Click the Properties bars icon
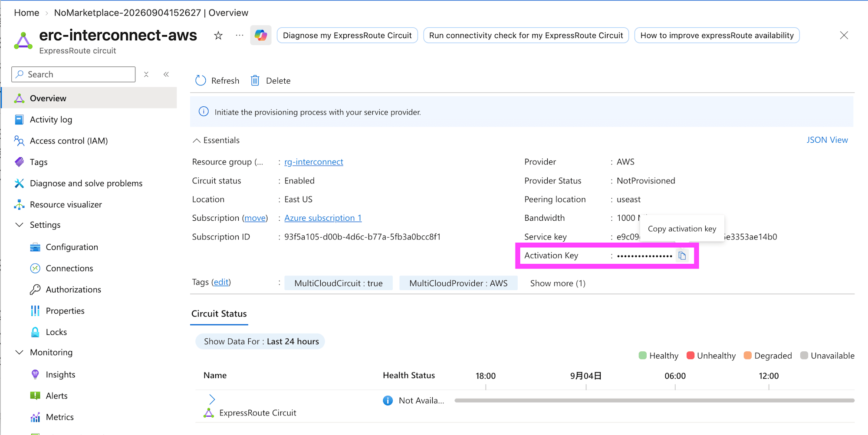This screenshot has width=868, height=435. click(35, 311)
